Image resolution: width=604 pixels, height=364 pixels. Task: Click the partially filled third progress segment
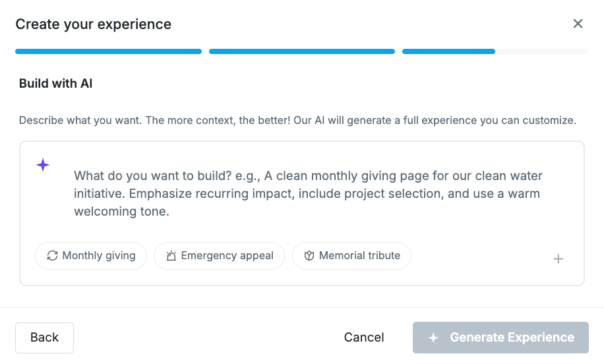495,51
